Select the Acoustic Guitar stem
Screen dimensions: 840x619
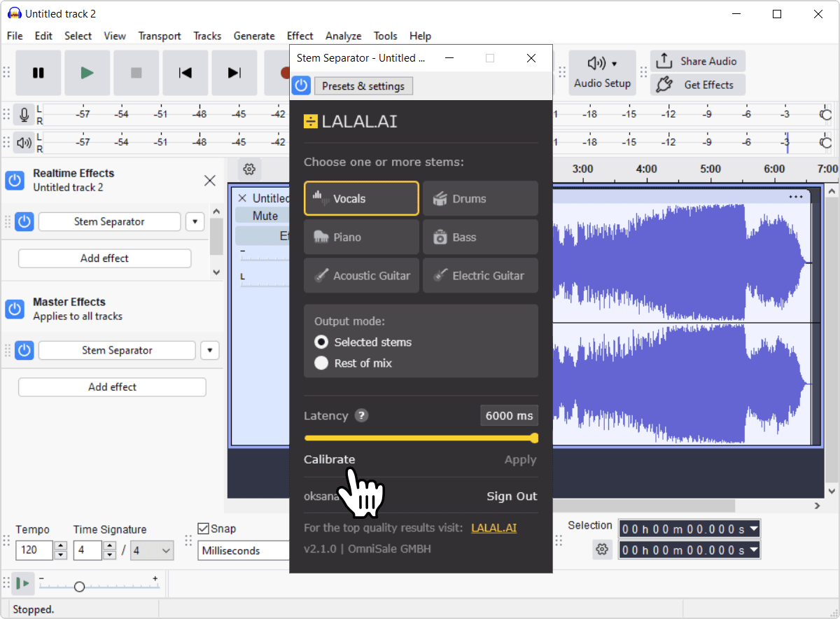[x=361, y=276]
